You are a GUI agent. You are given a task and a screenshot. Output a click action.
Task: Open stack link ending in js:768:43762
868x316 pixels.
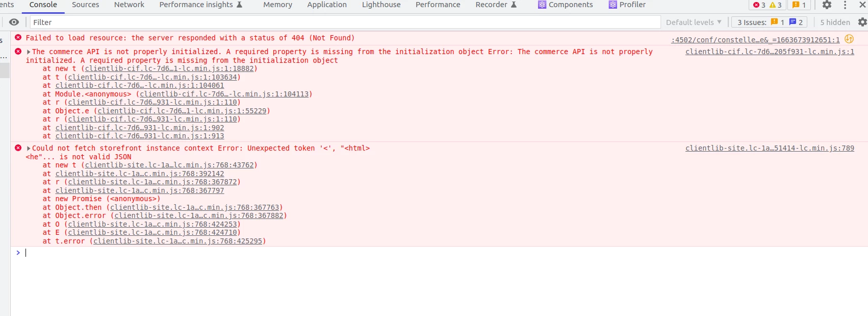coord(169,165)
